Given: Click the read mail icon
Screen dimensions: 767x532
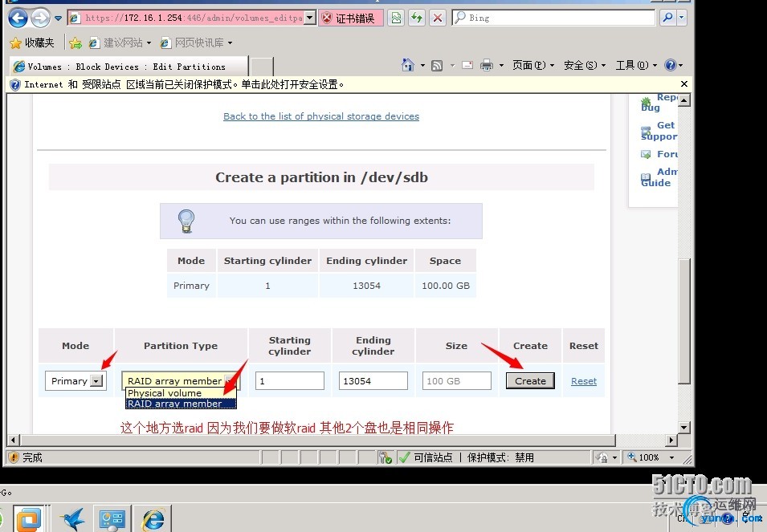Looking at the screenshot, I should tap(467, 65).
